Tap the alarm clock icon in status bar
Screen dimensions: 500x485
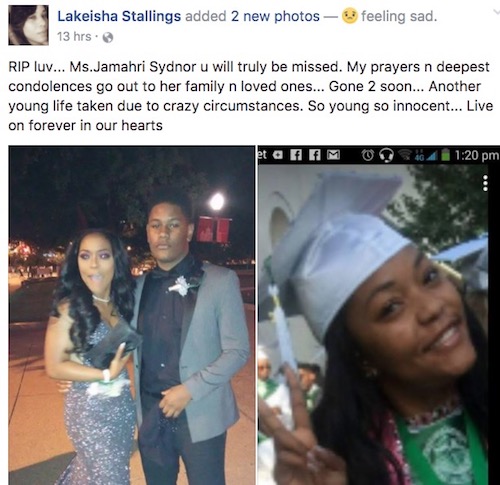tap(368, 155)
